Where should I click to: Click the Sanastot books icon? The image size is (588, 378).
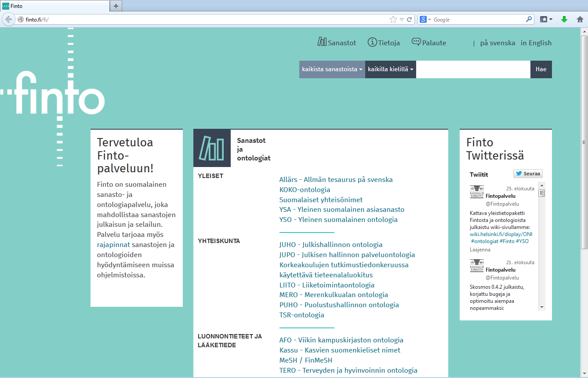[x=322, y=42]
